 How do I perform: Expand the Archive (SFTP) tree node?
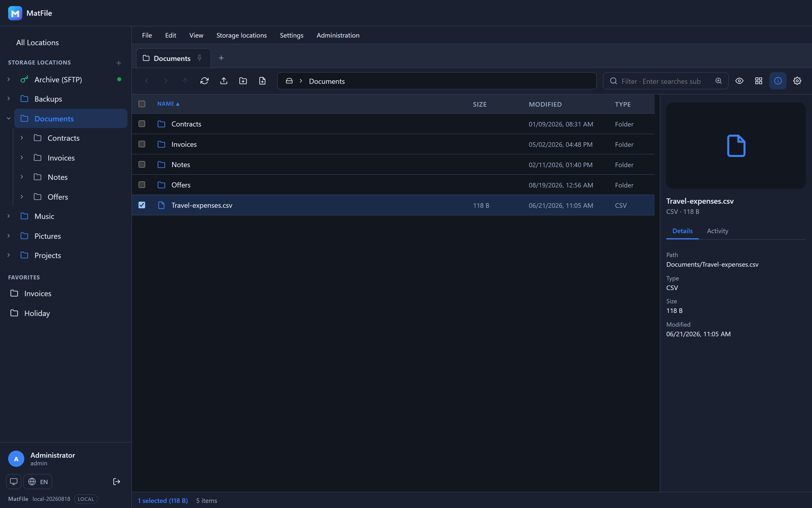click(9, 79)
